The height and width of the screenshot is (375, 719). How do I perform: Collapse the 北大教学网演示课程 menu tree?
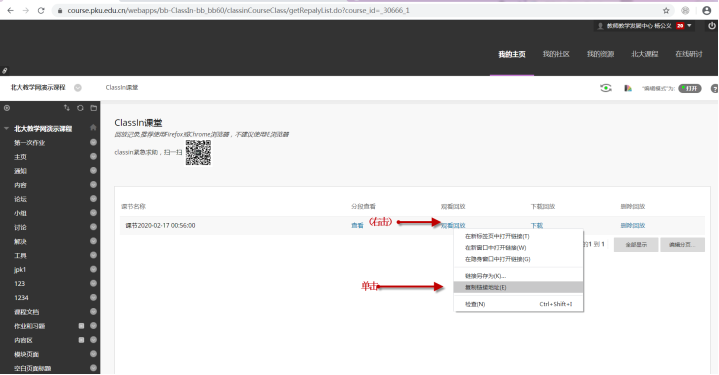pos(6,129)
